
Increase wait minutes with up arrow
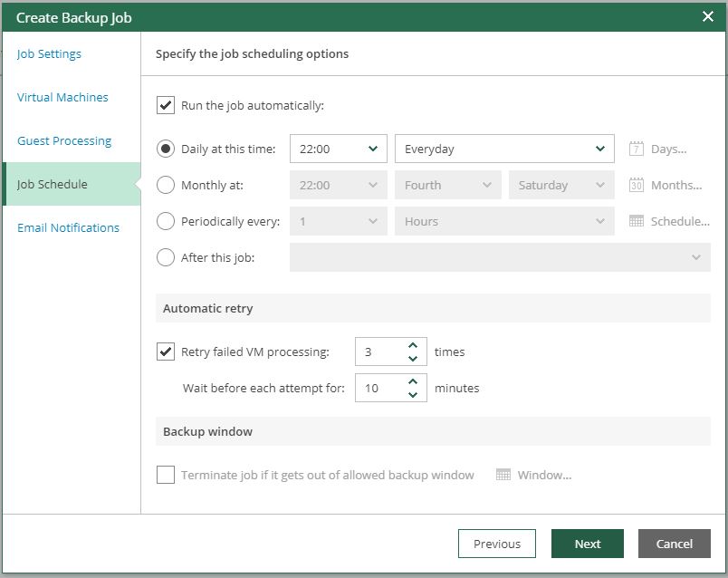point(413,382)
